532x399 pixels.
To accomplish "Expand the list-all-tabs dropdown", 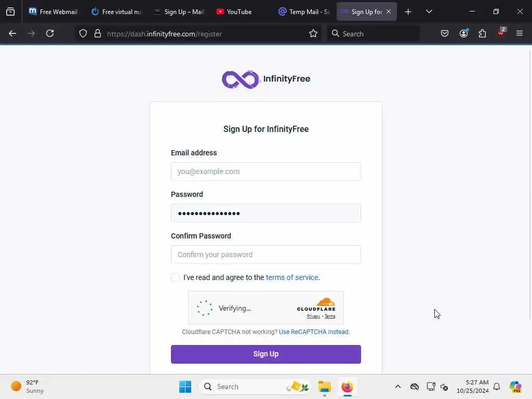I will 429,11.
